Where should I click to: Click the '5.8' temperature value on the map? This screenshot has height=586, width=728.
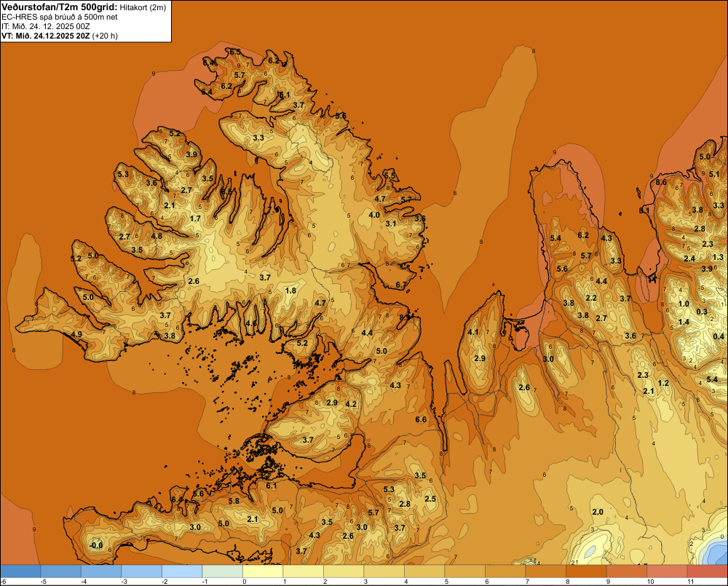[234, 501]
